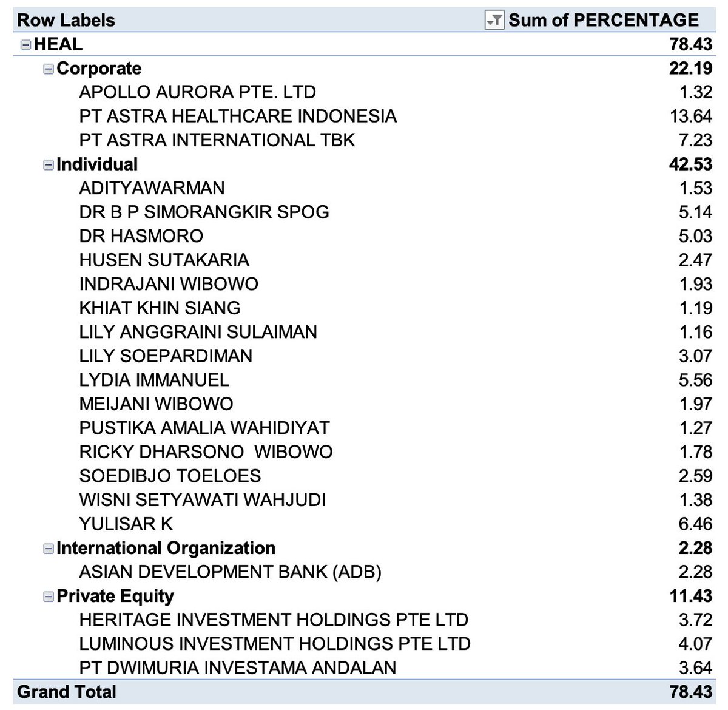
Task: Select the Row Labels header cell
Action: point(66,20)
